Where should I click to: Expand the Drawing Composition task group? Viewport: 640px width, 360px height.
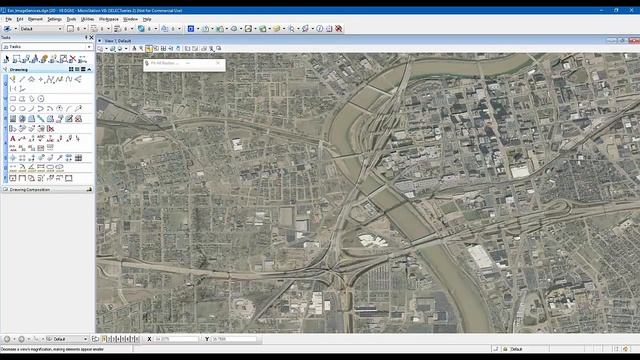tap(47, 189)
